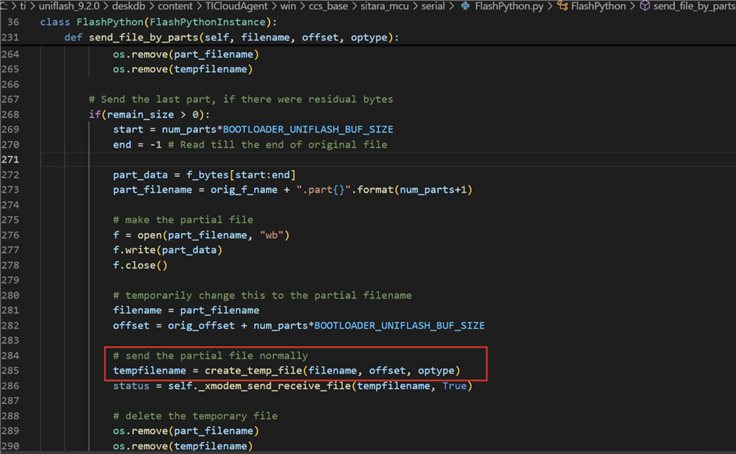Open the content breadcrumb segment

click(176, 6)
